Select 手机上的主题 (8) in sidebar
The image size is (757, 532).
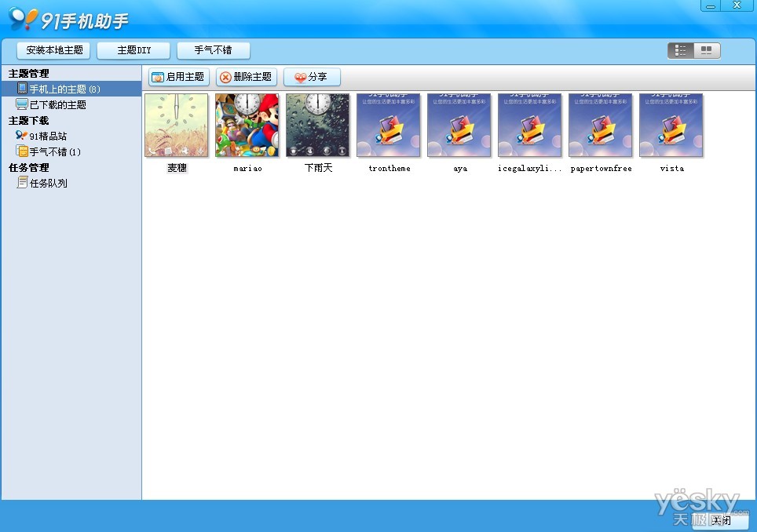[x=71, y=89]
